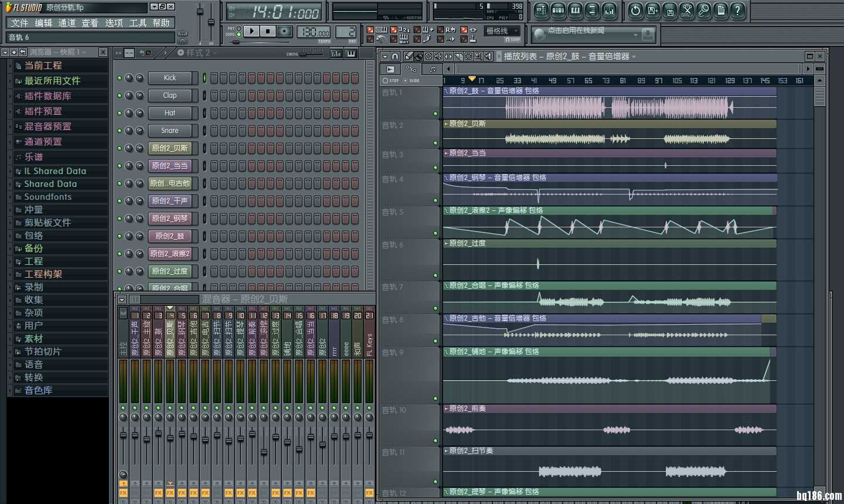This screenshot has width=844, height=504.
Task: Switch playback to pattern mode (PAT)
Action: click(239, 28)
